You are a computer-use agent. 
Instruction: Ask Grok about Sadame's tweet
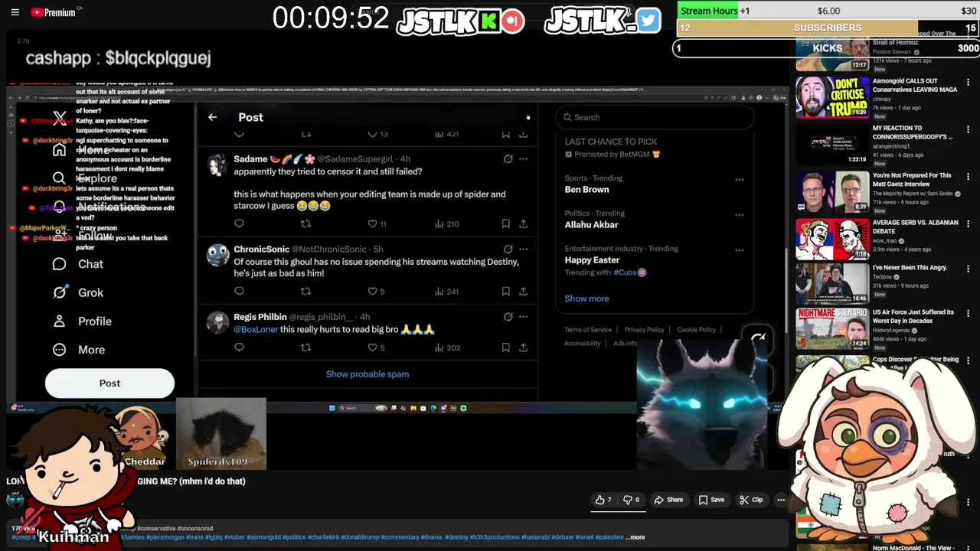(508, 159)
